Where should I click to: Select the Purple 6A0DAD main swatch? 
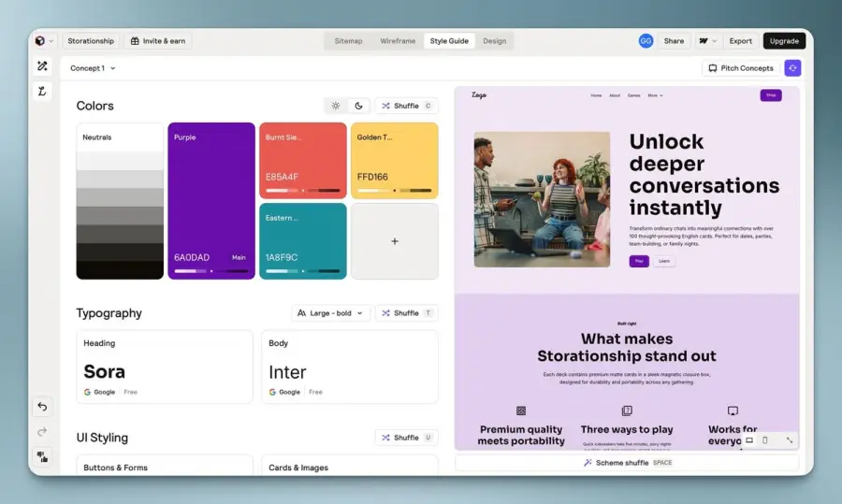click(211, 201)
